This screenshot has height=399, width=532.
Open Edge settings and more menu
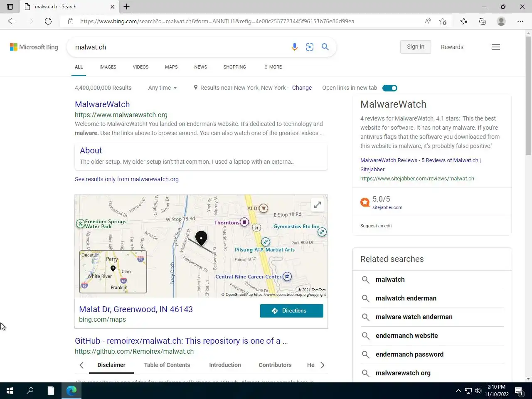[x=520, y=21]
